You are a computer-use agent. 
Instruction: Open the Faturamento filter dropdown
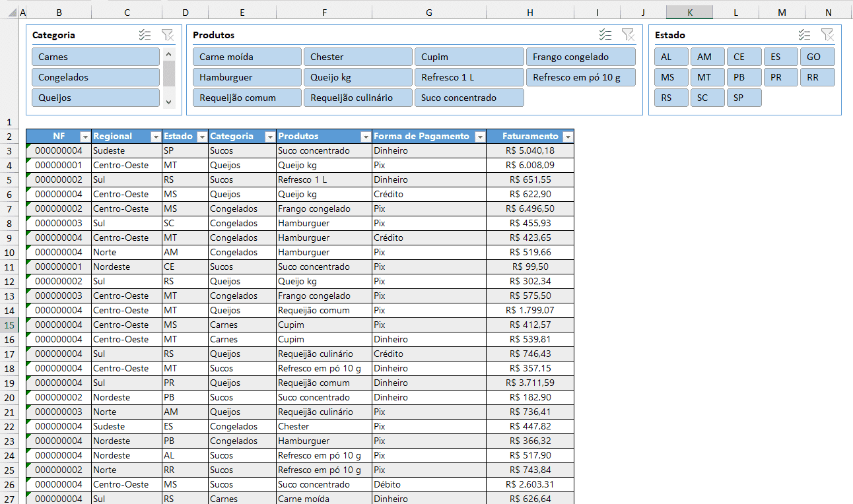point(568,136)
